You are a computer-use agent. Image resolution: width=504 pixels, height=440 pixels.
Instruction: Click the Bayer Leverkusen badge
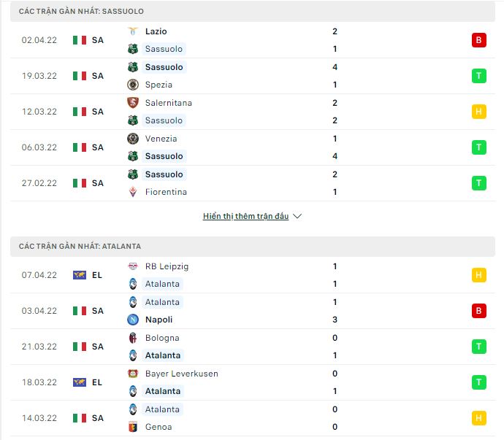(133, 374)
